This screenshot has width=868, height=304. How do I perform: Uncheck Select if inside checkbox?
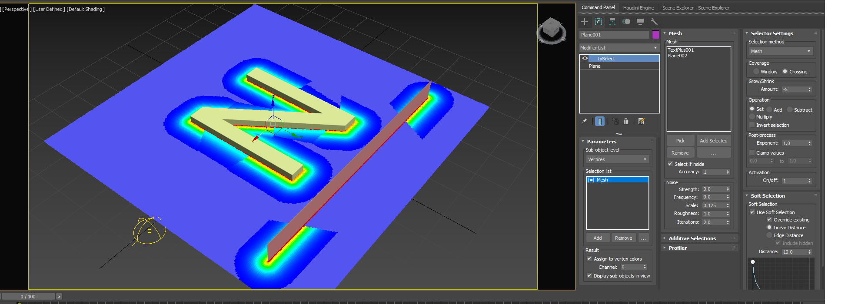[670, 164]
